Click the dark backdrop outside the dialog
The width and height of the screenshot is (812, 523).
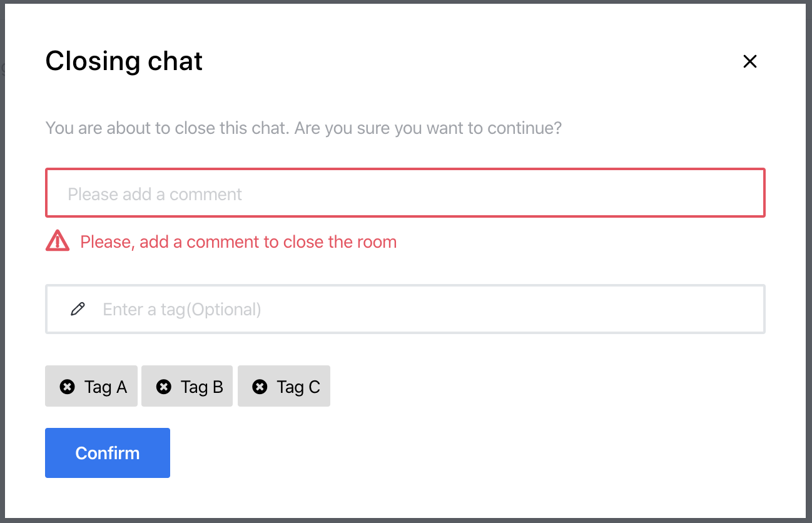click(809, 250)
